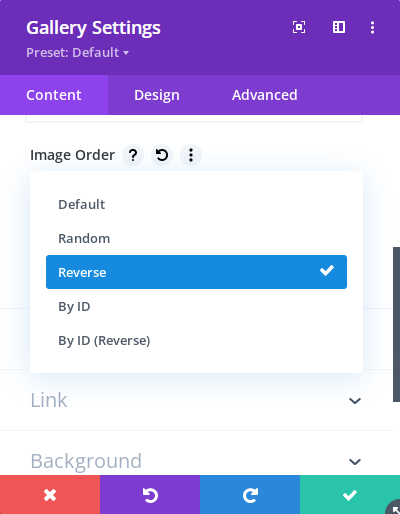Switch to the Design tab
This screenshot has height=514, width=400.
click(157, 95)
